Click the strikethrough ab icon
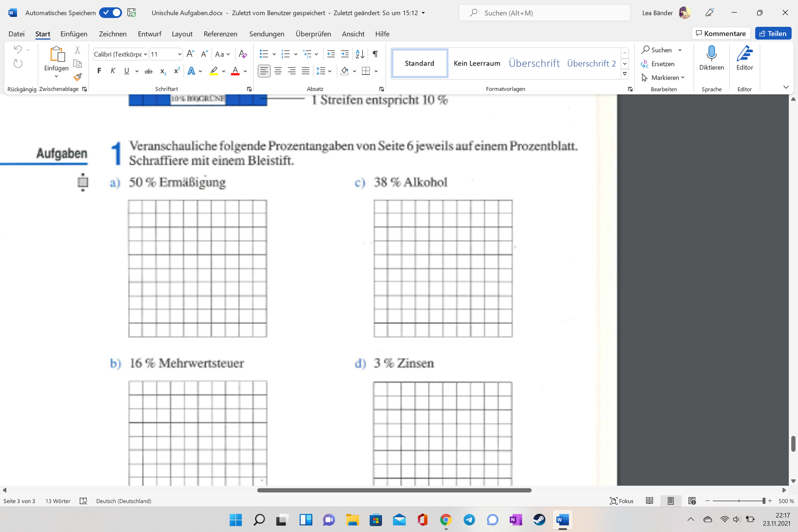 point(148,71)
